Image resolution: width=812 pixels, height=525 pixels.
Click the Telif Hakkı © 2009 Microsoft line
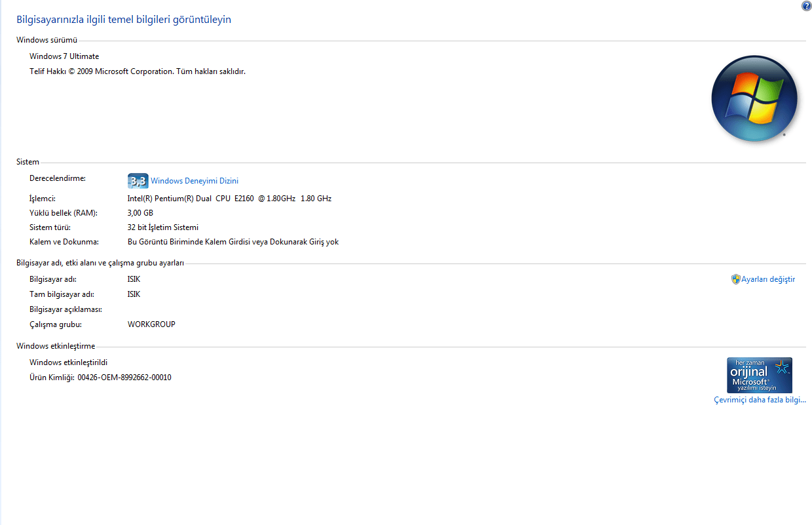coord(138,71)
